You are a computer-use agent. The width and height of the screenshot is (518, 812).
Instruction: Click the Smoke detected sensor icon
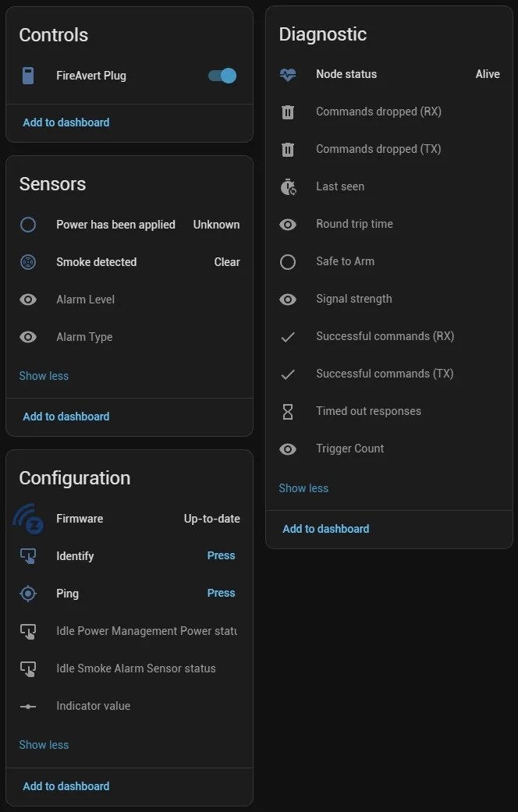(28, 262)
